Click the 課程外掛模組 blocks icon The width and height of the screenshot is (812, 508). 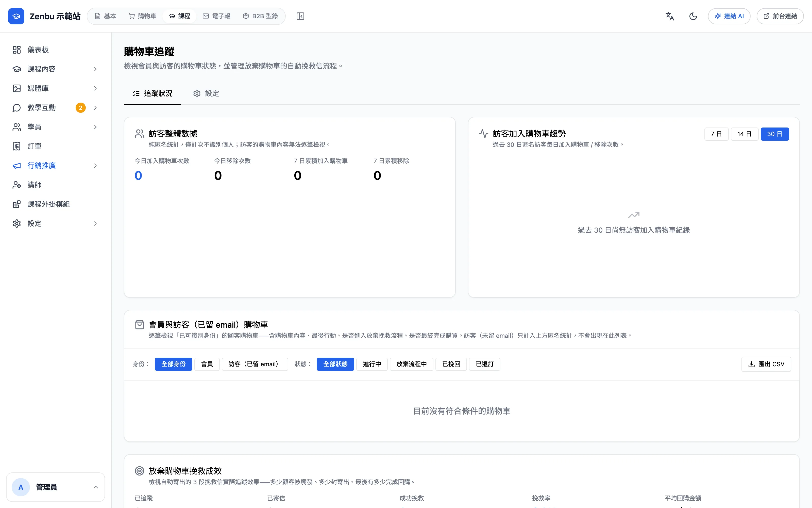coord(17,204)
